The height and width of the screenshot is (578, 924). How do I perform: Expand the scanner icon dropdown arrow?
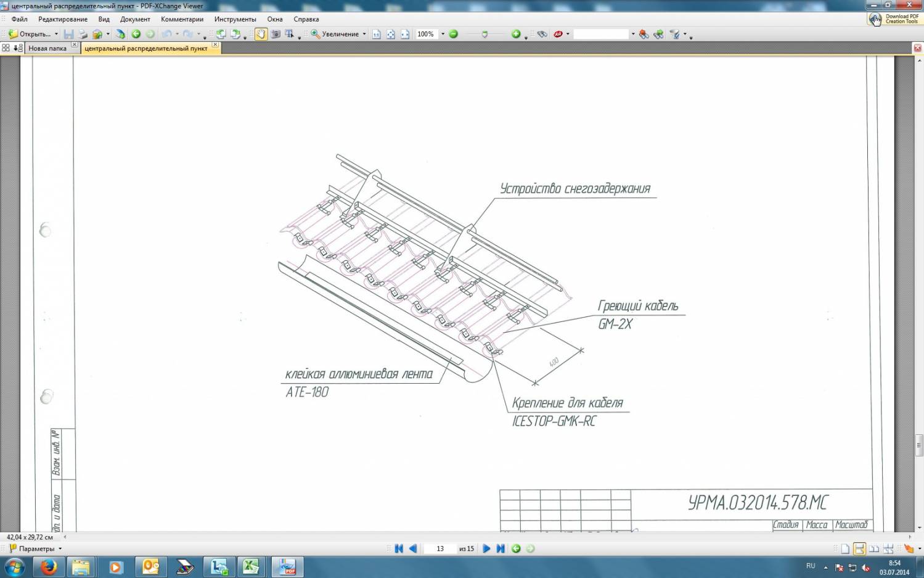point(108,34)
